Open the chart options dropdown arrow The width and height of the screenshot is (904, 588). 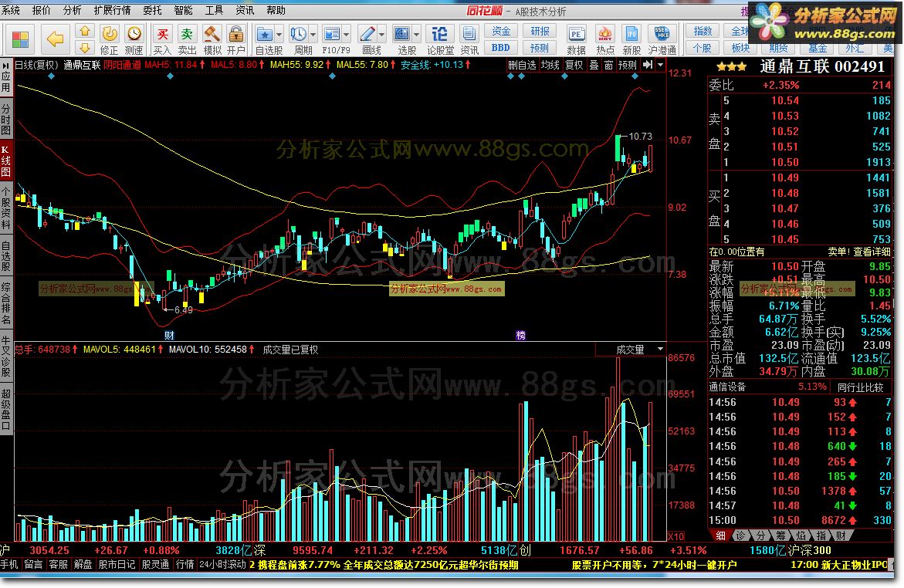coord(660,65)
